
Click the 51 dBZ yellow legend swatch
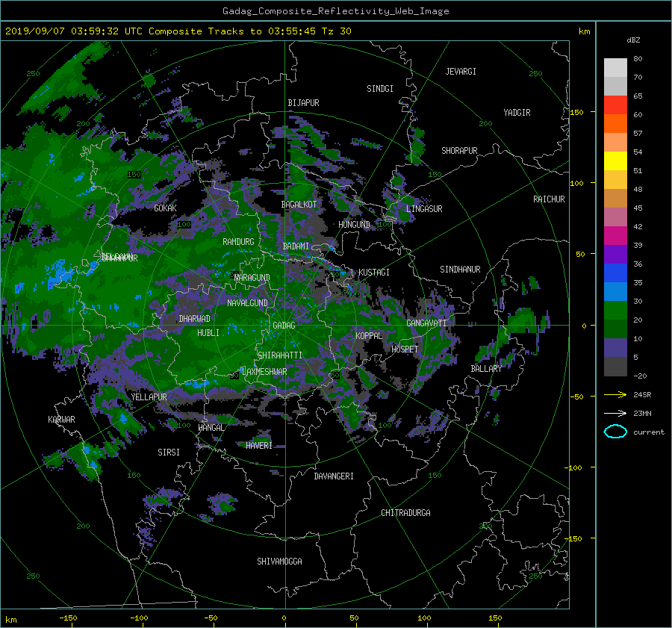(615, 161)
